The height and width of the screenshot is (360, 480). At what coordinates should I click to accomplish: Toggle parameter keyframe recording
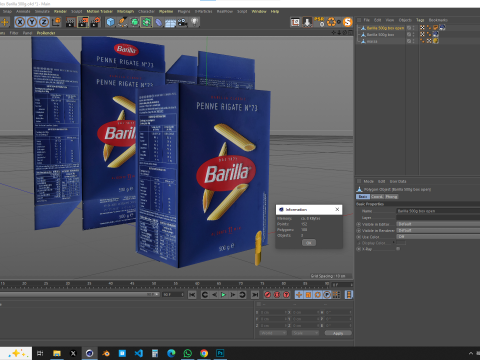(327, 295)
